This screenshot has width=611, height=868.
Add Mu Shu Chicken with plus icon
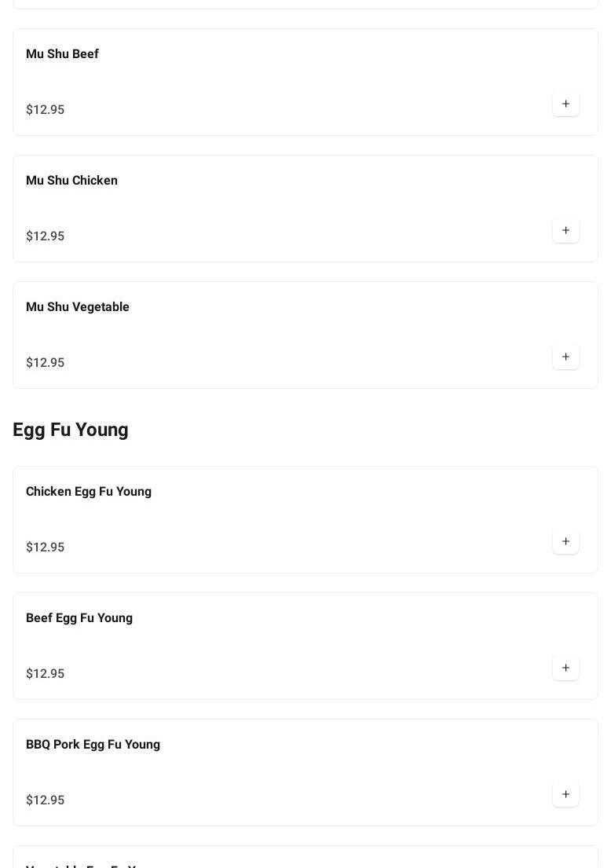coord(565,230)
